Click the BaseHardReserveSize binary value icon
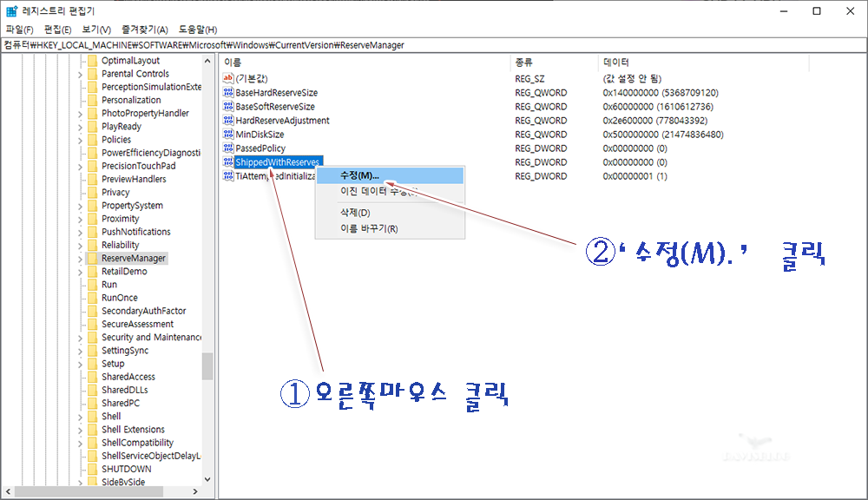This screenshot has width=868, height=500. click(x=228, y=92)
